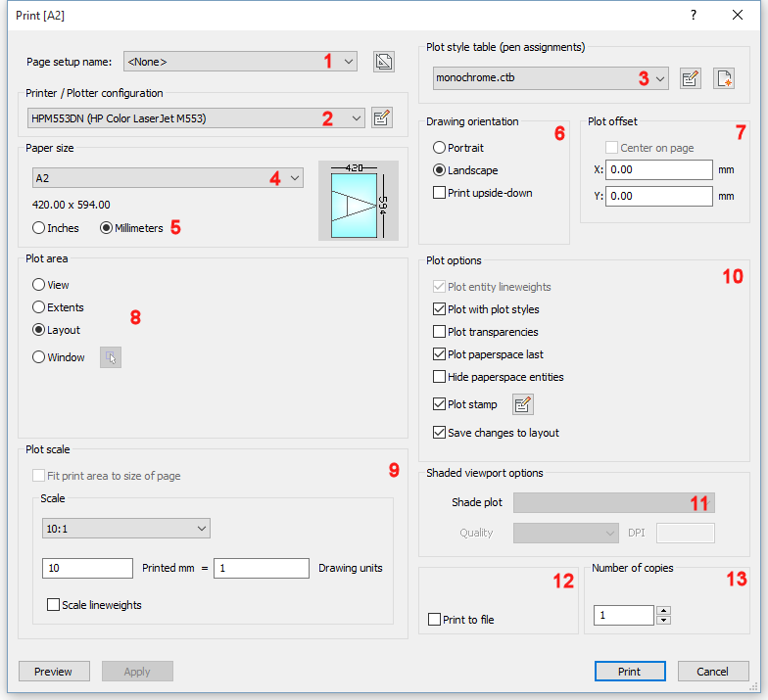Click the edit plotter configuration icon
Screen dimensions: 768x700
382,118
